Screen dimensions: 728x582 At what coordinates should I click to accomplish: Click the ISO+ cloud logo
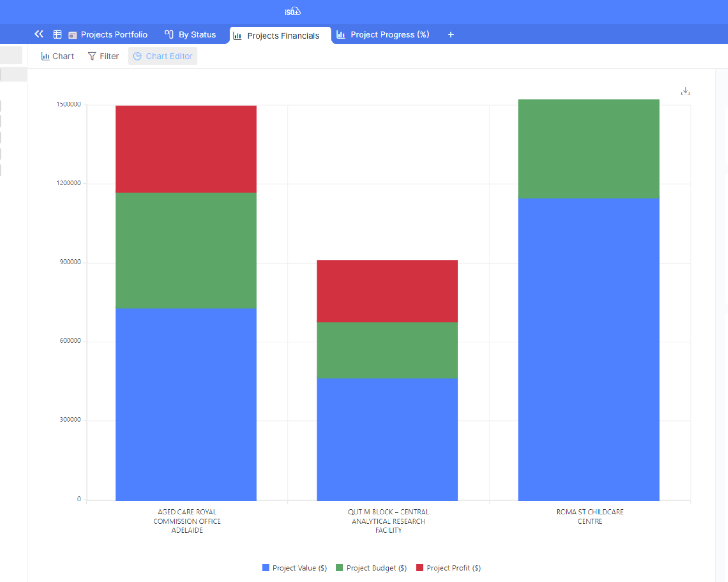coord(293,12)
